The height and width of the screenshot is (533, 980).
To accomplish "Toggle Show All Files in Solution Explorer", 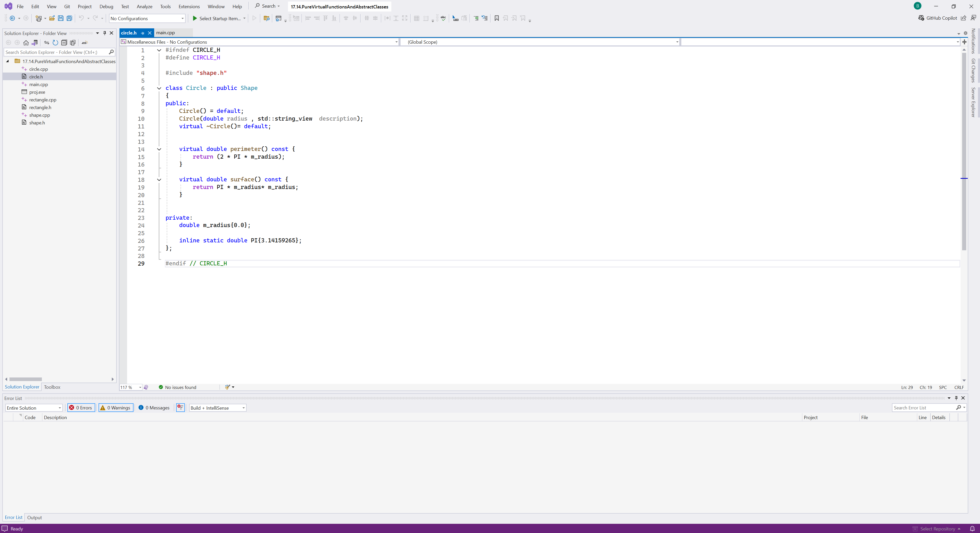I will [x=73, y=43].
